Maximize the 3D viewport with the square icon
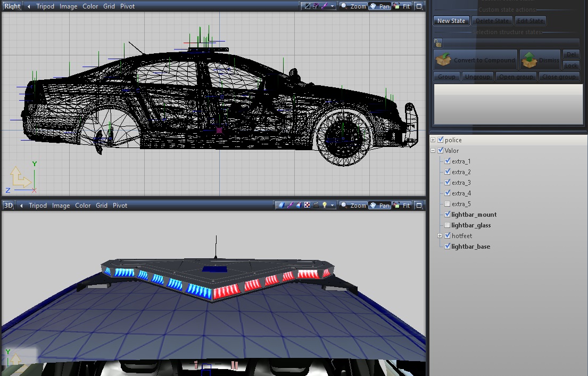588x376 pixels. [x=419, y=206]
